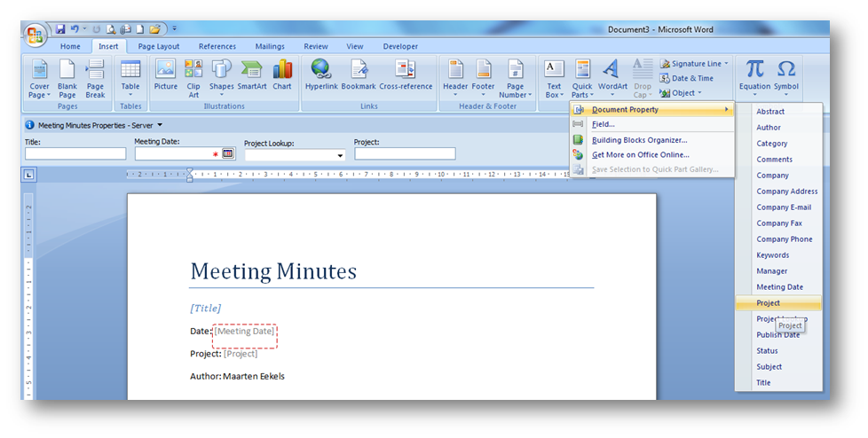
Task: Expand the Document Property submenu
Action: tap(652, 110)
